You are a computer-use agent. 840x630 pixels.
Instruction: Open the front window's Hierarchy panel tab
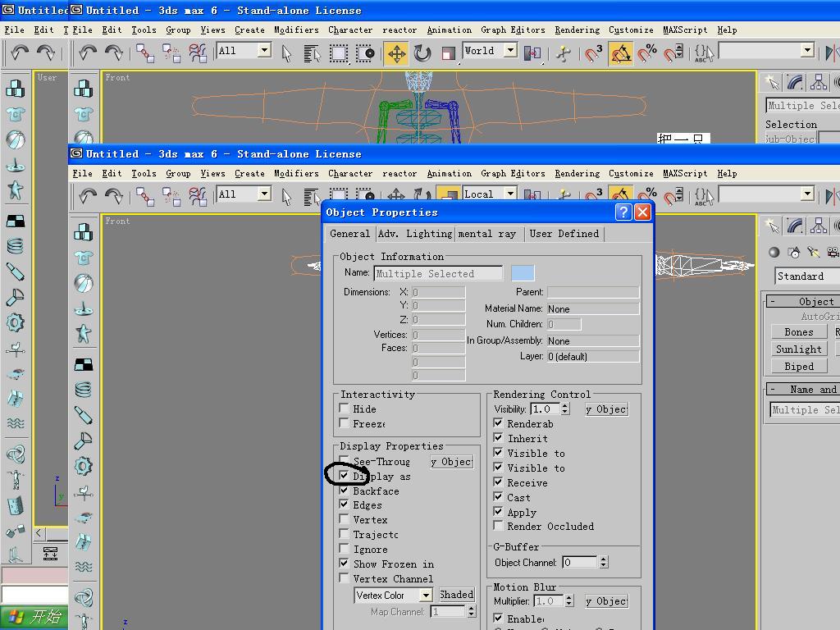819,226
